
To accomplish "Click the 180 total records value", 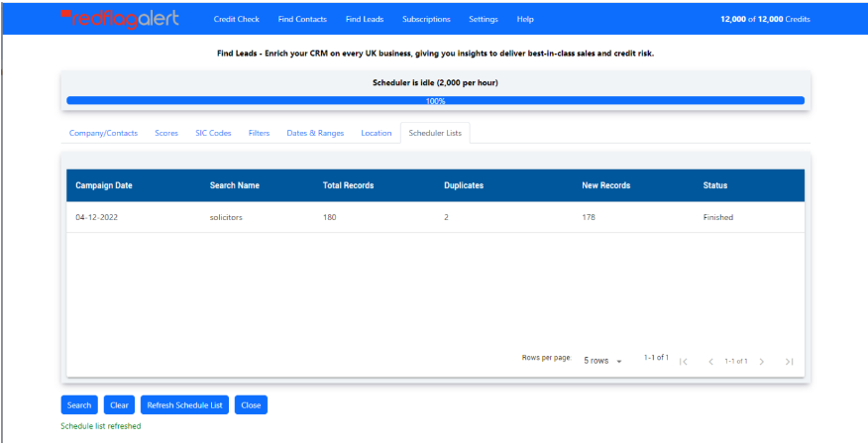I will point(329,218).
